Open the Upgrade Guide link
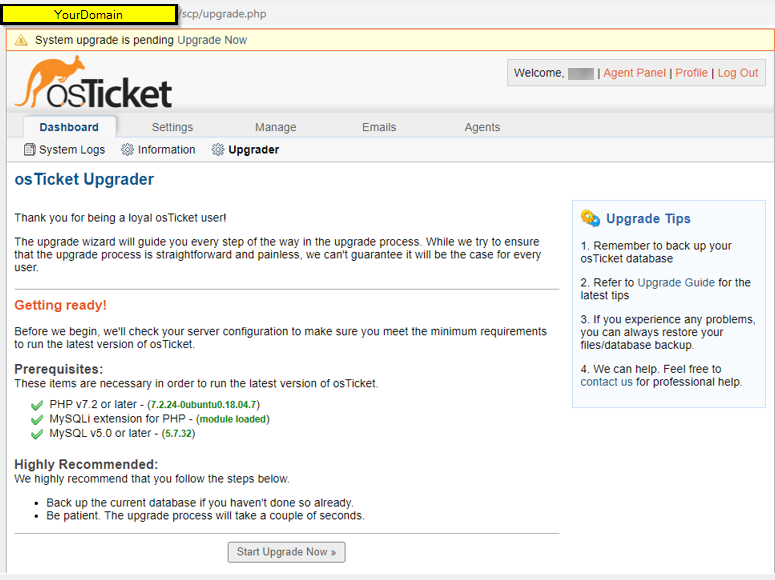This screenshot has height=580, width=775. click(676, 283)
